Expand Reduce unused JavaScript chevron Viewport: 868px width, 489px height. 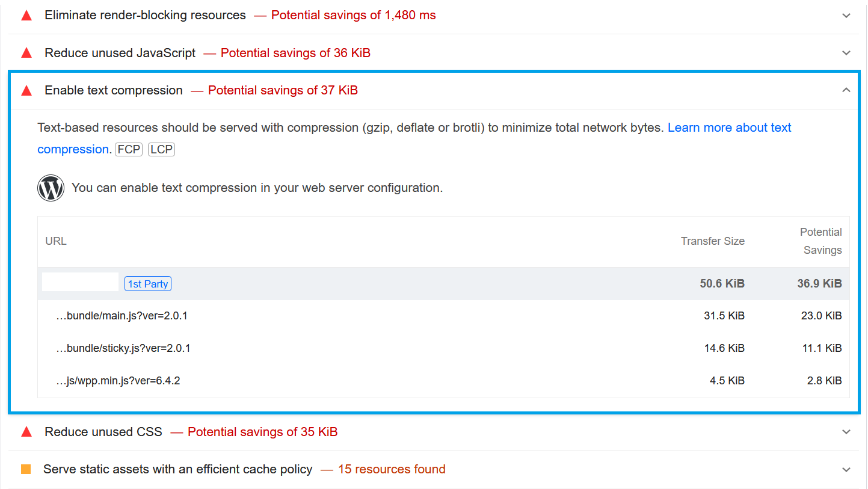tap(846, 53)
